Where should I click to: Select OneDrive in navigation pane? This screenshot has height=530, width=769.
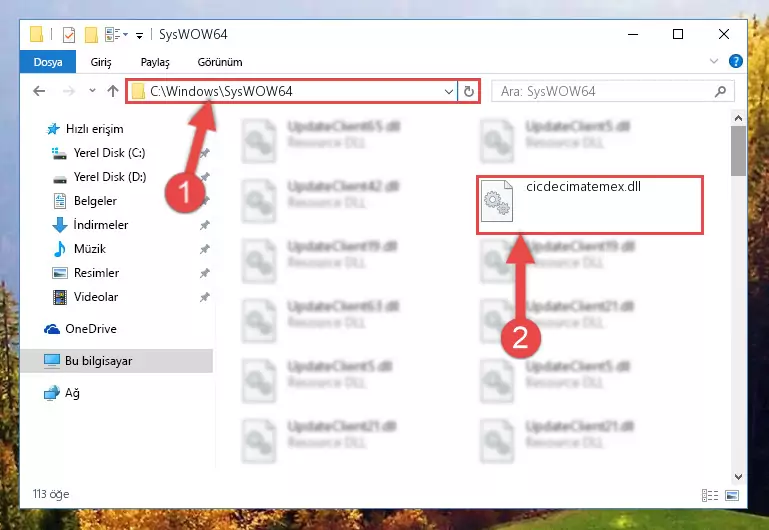tap(91, 329)
